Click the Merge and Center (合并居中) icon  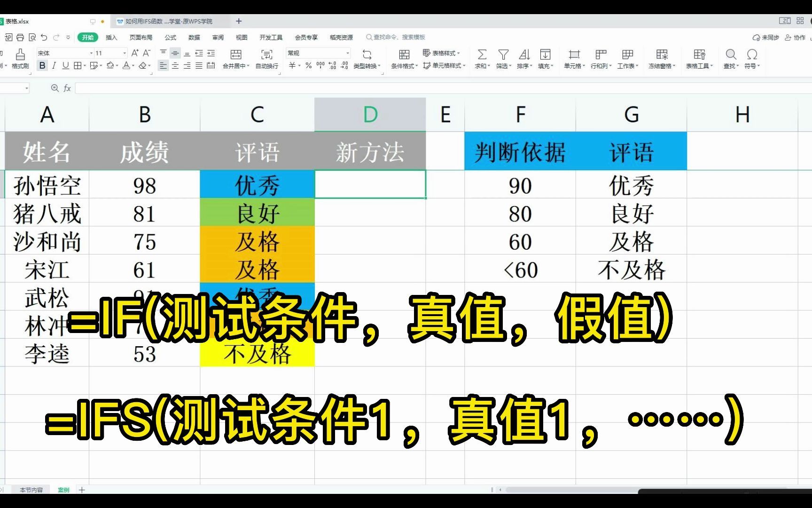pos(236,54)
